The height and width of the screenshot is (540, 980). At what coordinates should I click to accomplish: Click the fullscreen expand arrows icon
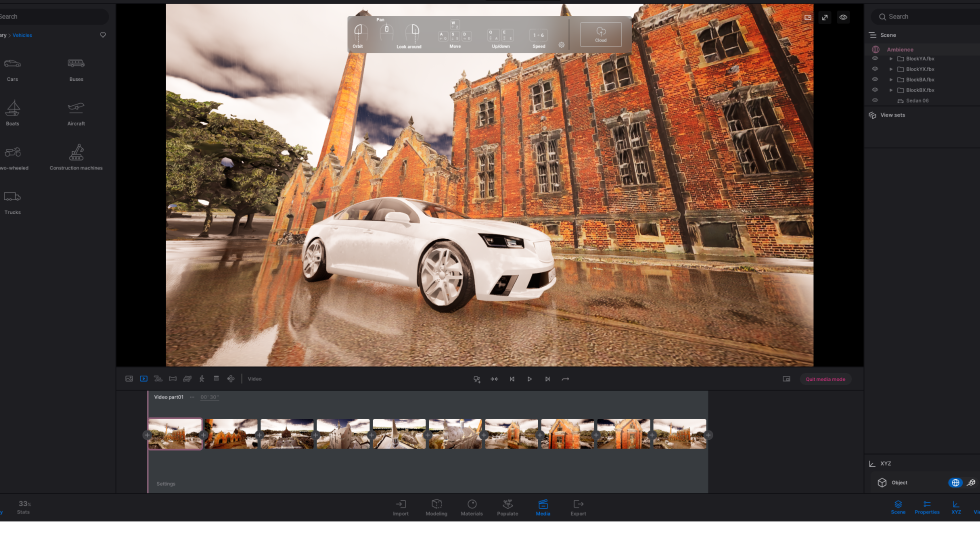[825, 17]
